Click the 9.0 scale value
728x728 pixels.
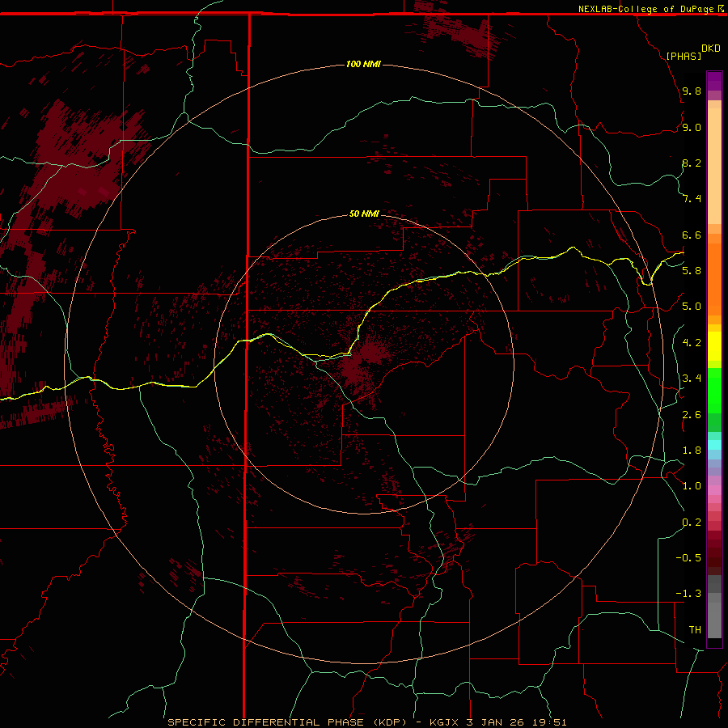point(692,127)
